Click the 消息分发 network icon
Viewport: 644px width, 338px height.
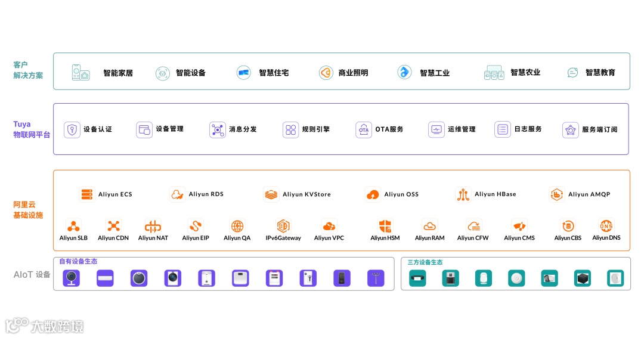217,130
